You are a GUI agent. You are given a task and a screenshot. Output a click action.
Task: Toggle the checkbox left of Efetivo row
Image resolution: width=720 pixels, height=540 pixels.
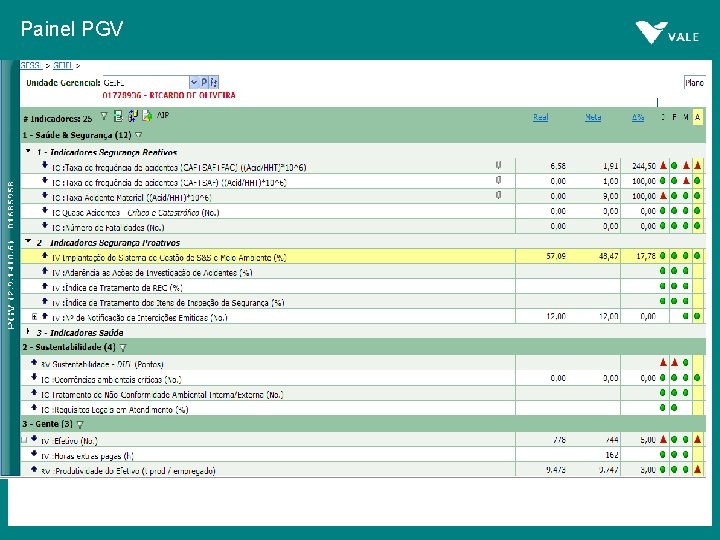[24, 440]
